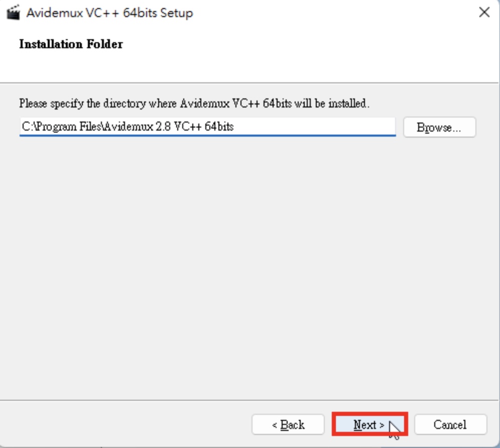Click the "Please specify the directory" instruction text
The image size is (500, 448).
(x=194, y=103)
